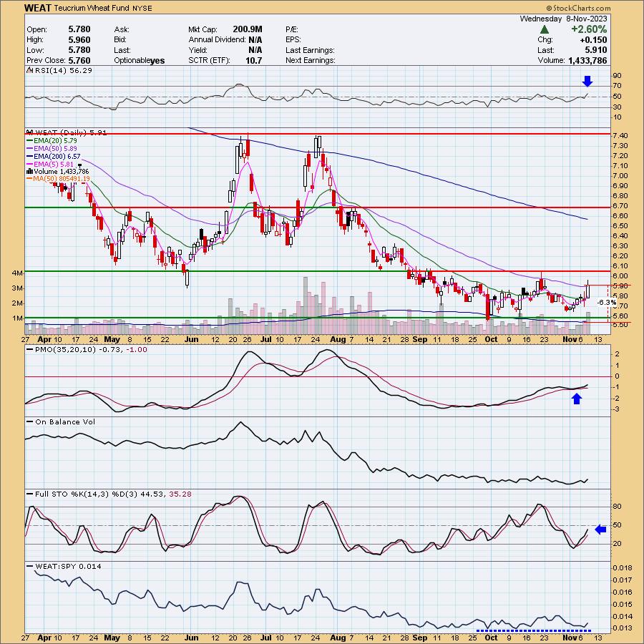Click the High value 5.960
Screen dimensions: 644x644
(79, 40)
